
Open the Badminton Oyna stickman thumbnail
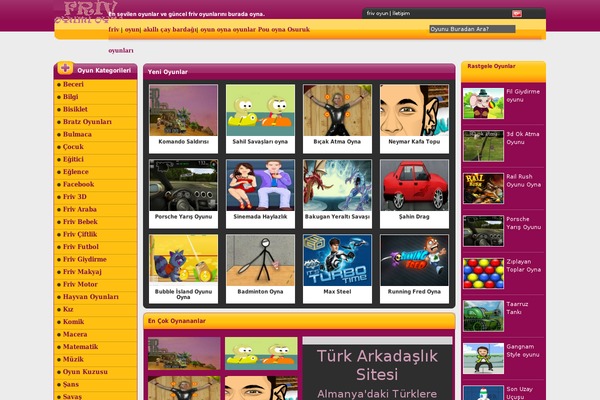pyautogui.click(x=260, y=260)
